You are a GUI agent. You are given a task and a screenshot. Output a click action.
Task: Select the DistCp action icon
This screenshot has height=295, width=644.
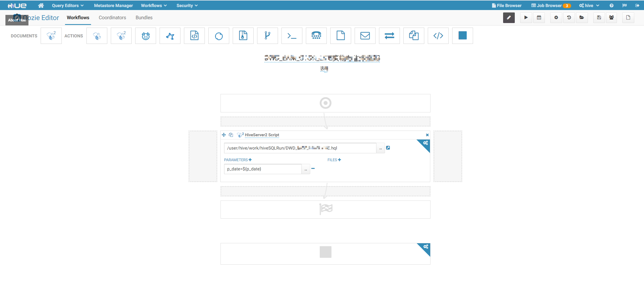(414, 36)
